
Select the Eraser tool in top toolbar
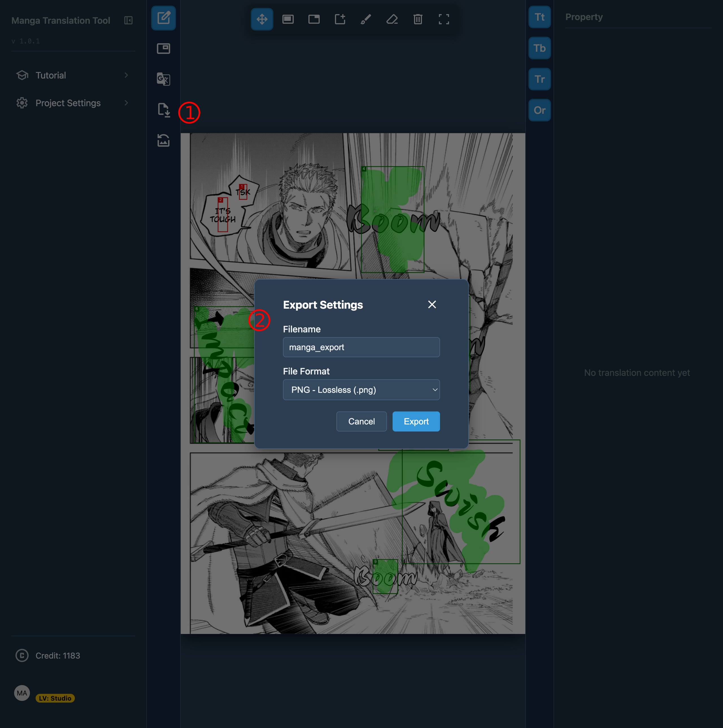tap(392, 19)
